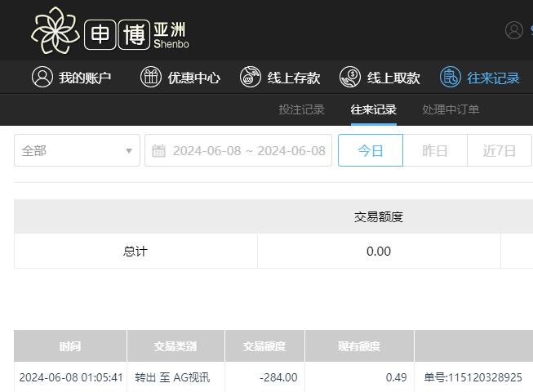Image resolution: width=533 pixels, height=392 pixels.
Task: Switch to 处理中订单 tab
Action: click(x=451, y=109)
